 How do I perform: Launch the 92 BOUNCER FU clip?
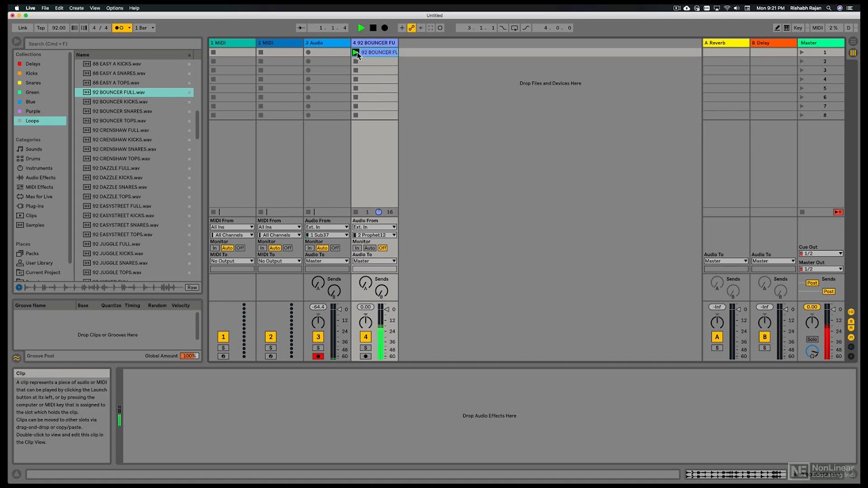355,52
